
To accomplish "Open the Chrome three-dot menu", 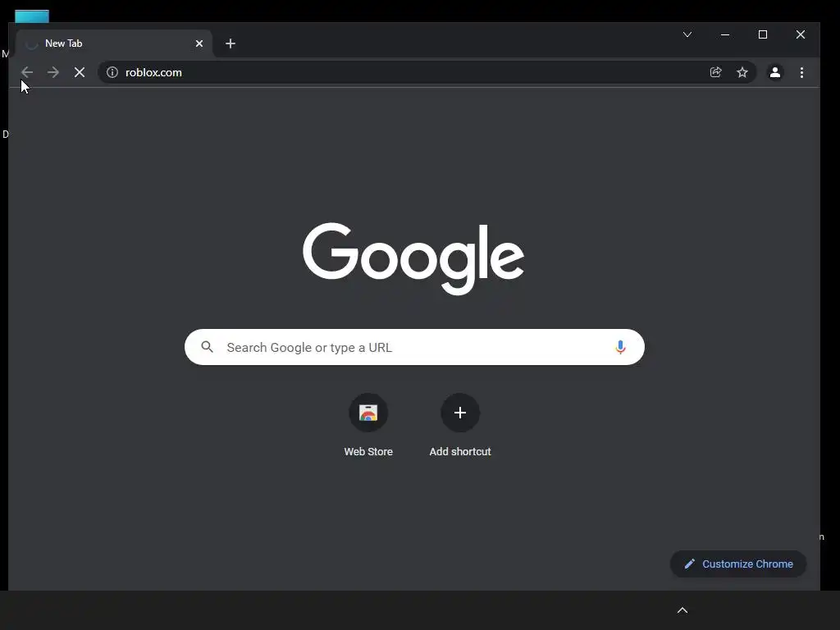I will [801, 72].
